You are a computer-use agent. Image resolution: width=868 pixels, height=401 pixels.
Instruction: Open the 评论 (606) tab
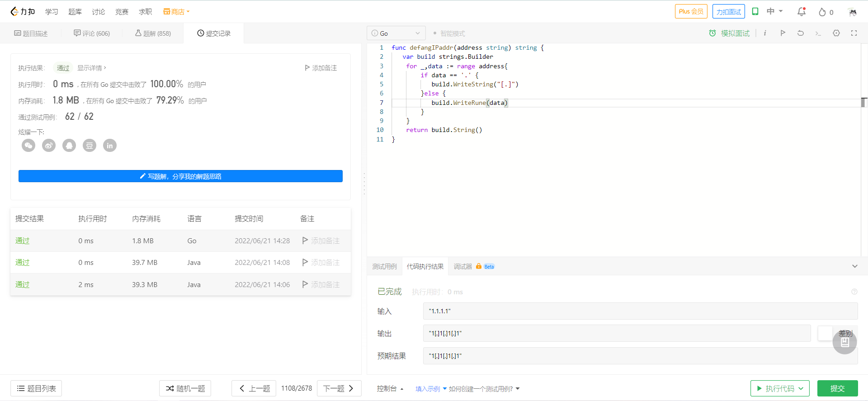[x=92, y=33]
